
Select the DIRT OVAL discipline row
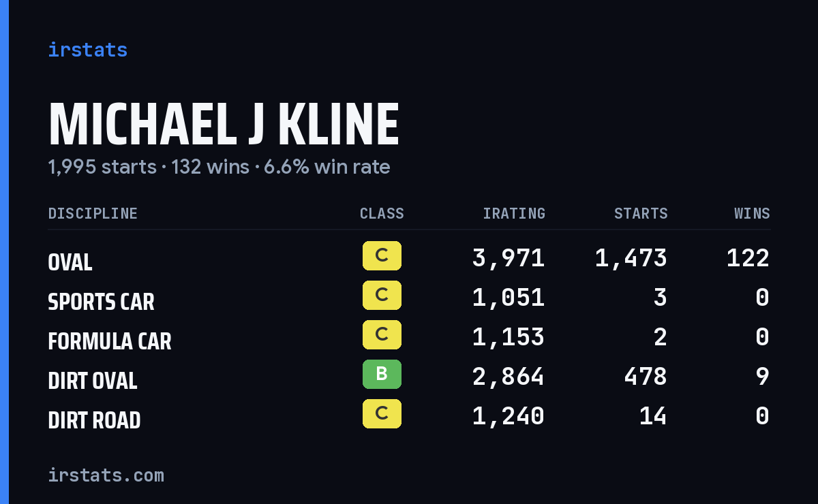[x=409, y=377]
